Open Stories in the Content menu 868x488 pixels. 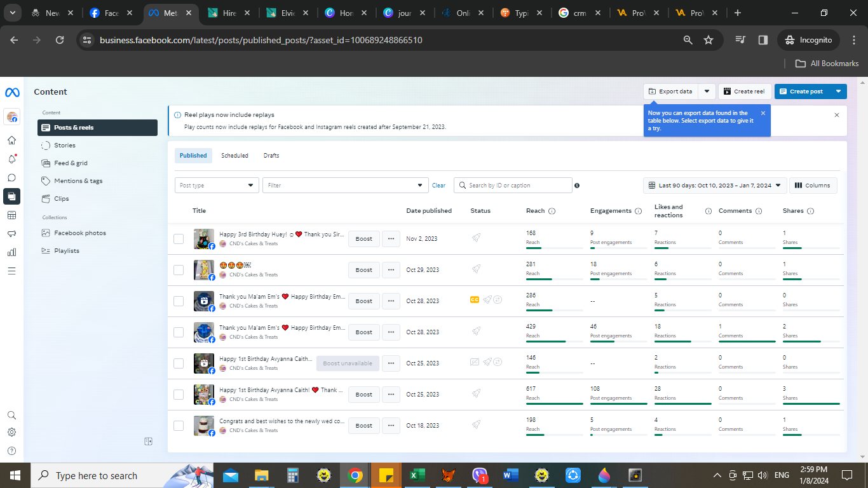click(97, 146)
